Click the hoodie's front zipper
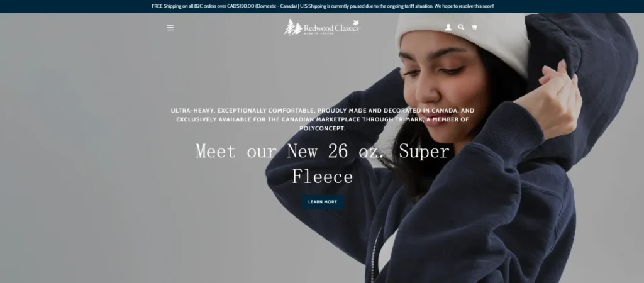Screen dimensions: 644x283 tap(376, 255)
